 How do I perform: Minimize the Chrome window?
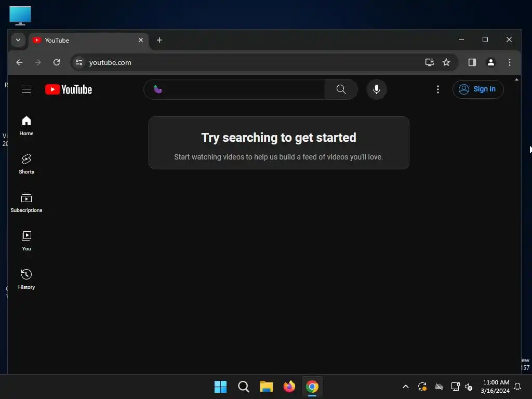[461, 39]
